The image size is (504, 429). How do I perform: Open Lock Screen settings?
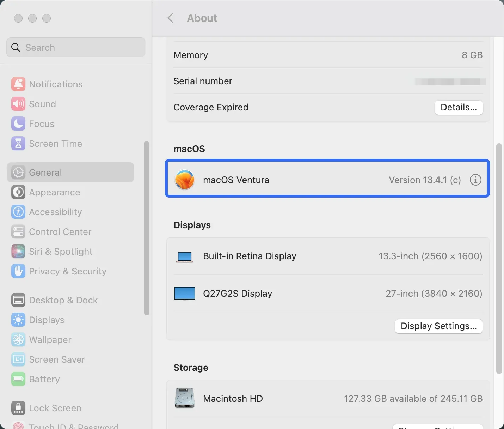pyautogui.click(x=70, y=408)
